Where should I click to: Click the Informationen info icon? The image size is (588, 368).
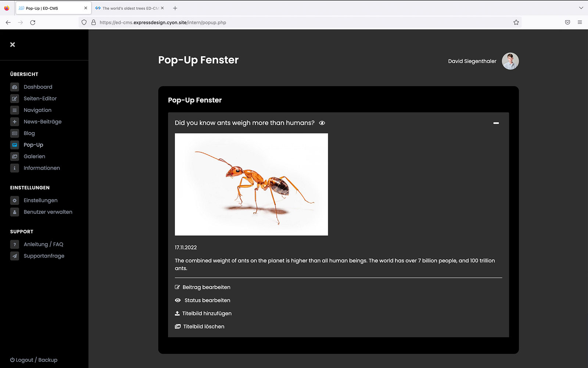tap(15, 168)
